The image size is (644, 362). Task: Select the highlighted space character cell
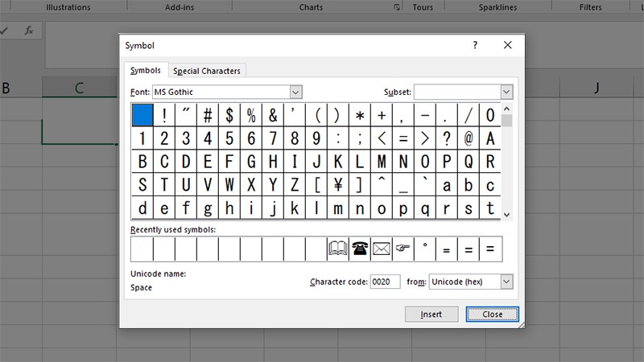coord(142,115)
